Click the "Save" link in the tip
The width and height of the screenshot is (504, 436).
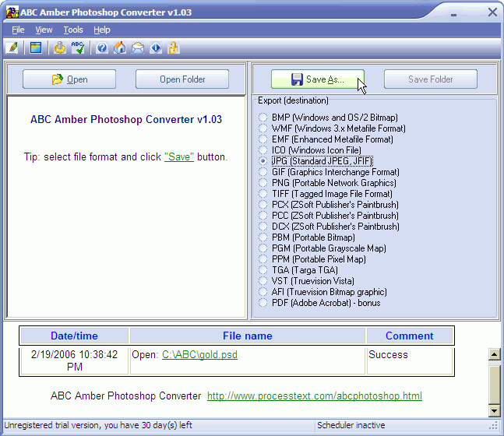[179, 156]
